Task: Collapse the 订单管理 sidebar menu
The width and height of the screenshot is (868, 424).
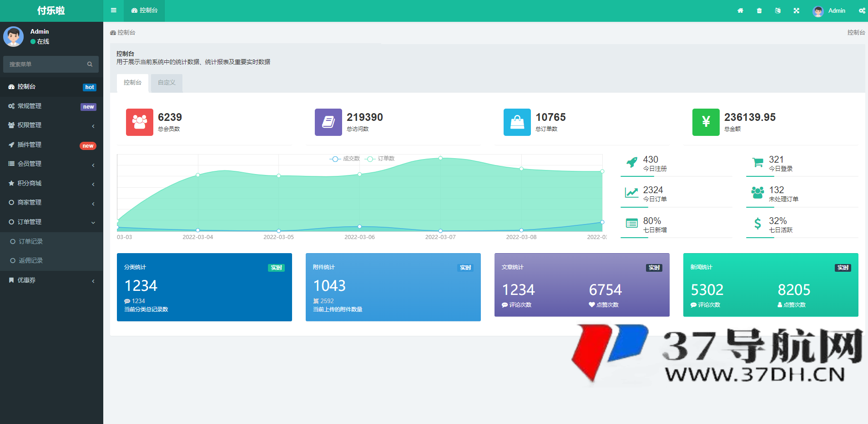Action: click(51, 222)
